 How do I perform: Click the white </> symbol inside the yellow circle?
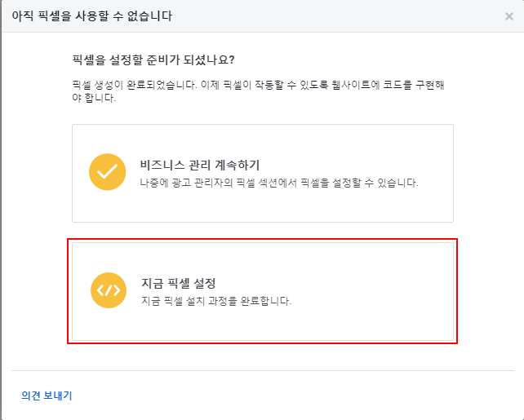(x=108, y=291)
